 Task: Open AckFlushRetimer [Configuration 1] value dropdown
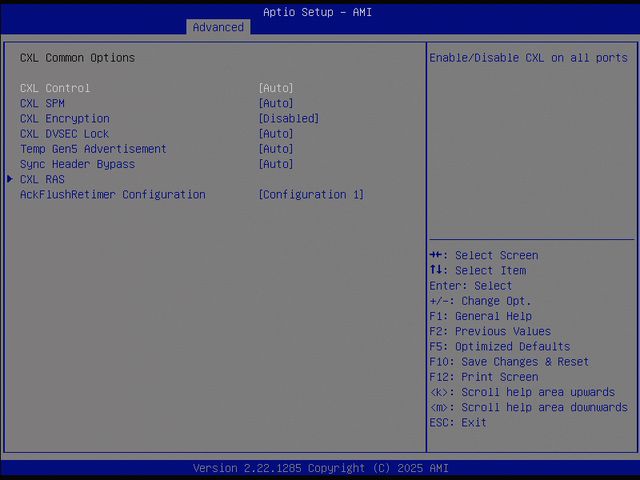point(311,194)
